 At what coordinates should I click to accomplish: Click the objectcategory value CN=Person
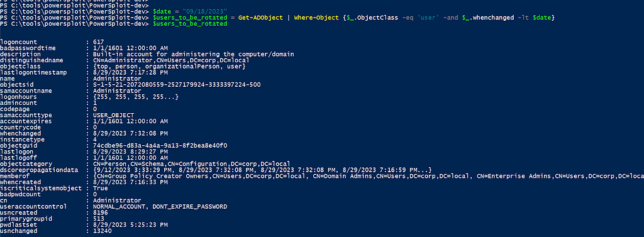pos(191,164)
